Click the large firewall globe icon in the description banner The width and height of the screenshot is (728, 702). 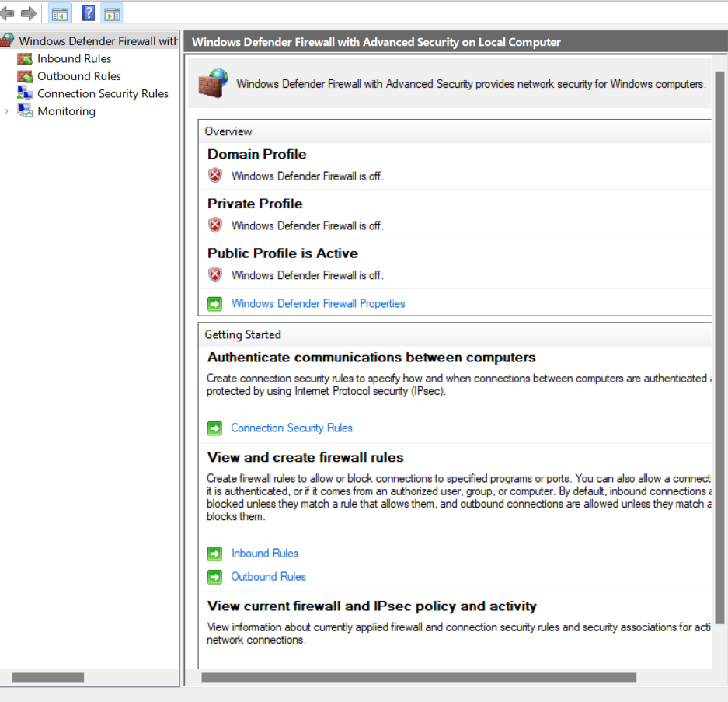click(213, 83)
